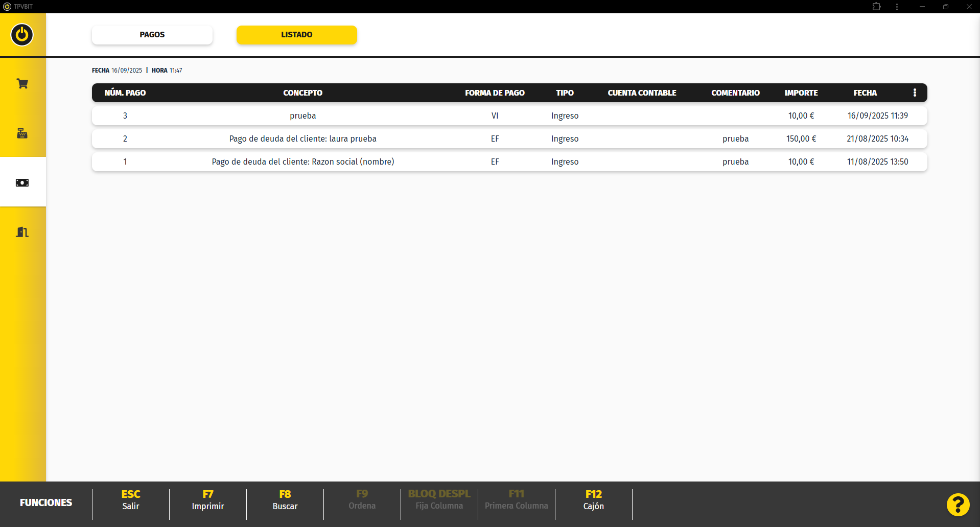Screen dimensions: 980x527
Task: Open the yellow help question mark
Action: click(x=958, y=505)
